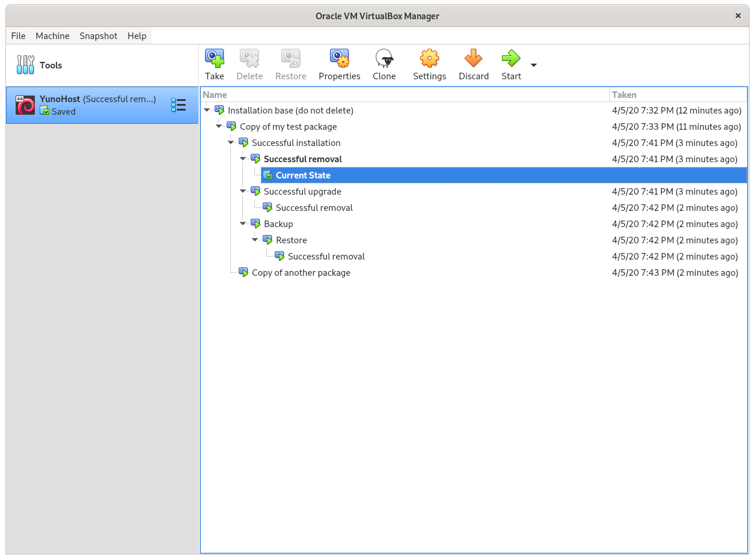Click the Name column header
This screenshot has width=755, height=560.
coord(404,95)
